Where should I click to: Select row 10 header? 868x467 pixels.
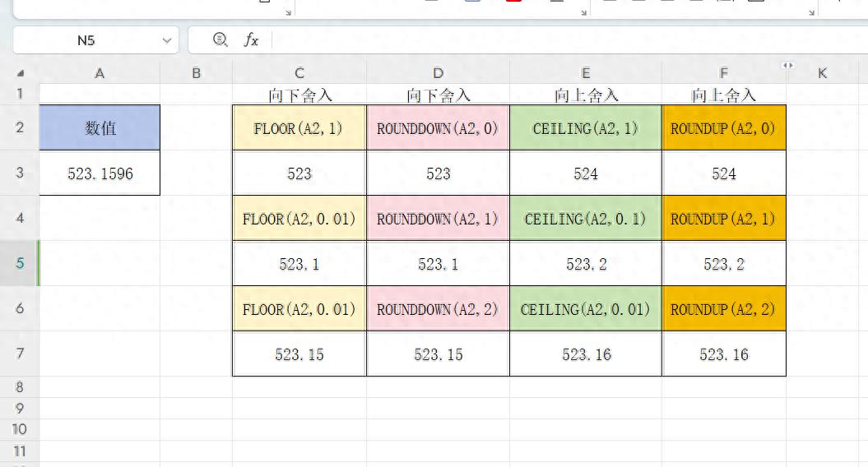coord(20,429)
